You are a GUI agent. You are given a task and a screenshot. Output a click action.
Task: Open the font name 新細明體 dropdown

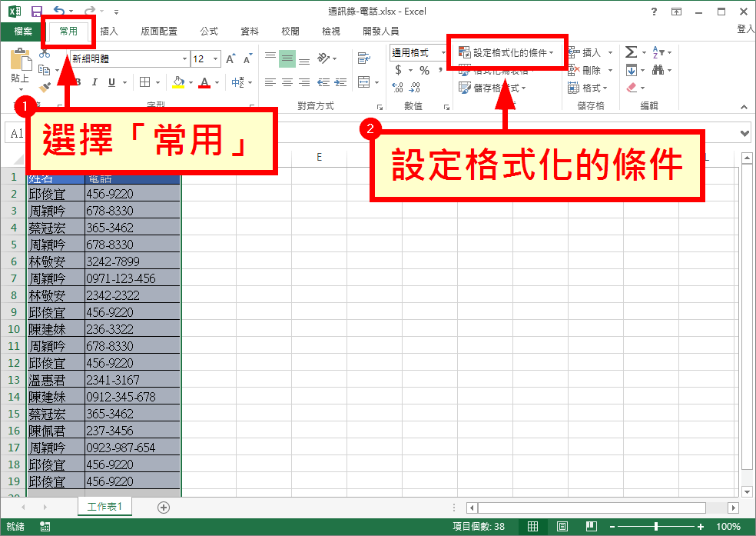(x=184, y=59)
